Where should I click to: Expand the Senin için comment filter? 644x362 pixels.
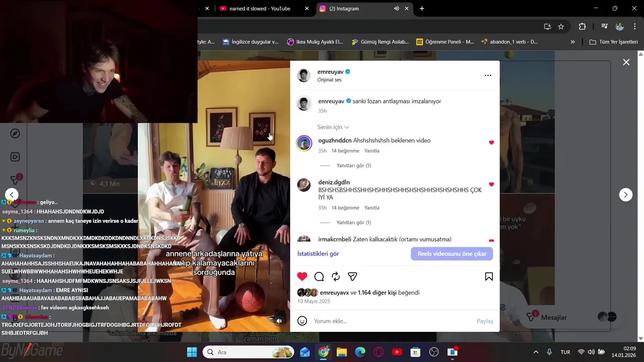(333, 127)
